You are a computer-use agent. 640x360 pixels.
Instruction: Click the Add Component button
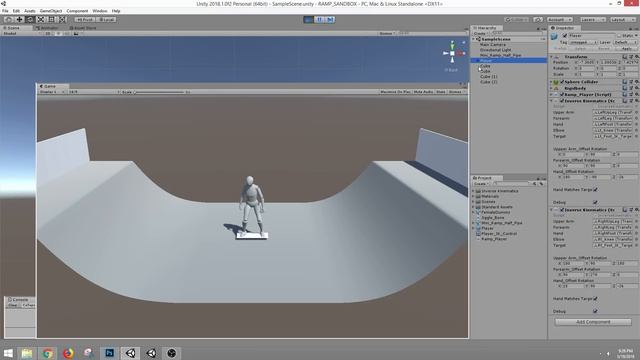(593, 322)
